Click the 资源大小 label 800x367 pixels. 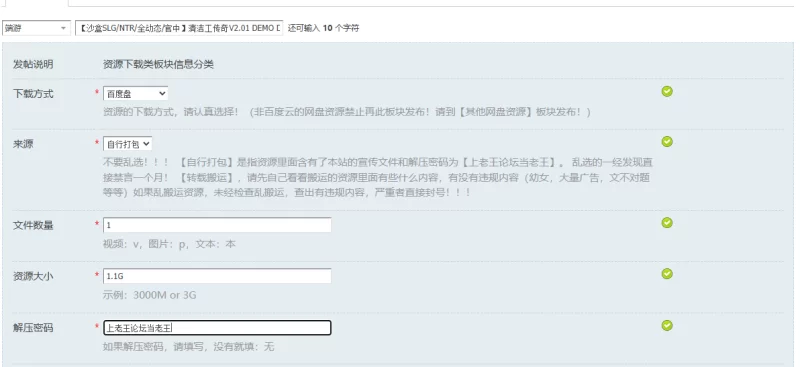tap(33, 277)
